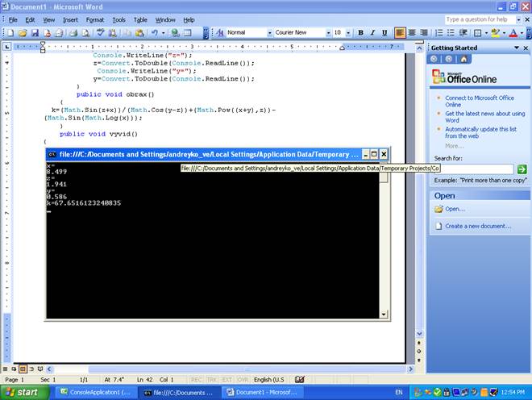532x400 pixels.
Task: Click the Windows start button
Action: coord(24,392)
